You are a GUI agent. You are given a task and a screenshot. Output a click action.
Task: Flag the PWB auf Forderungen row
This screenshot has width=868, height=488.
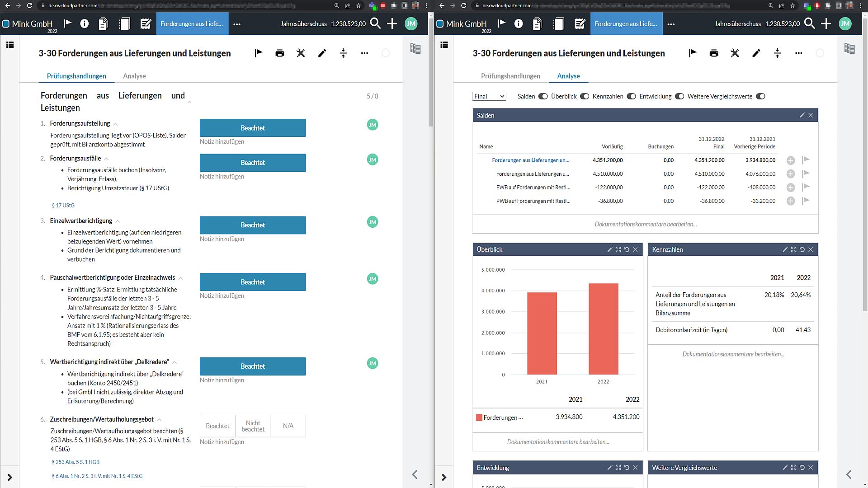tap(806, 201)
